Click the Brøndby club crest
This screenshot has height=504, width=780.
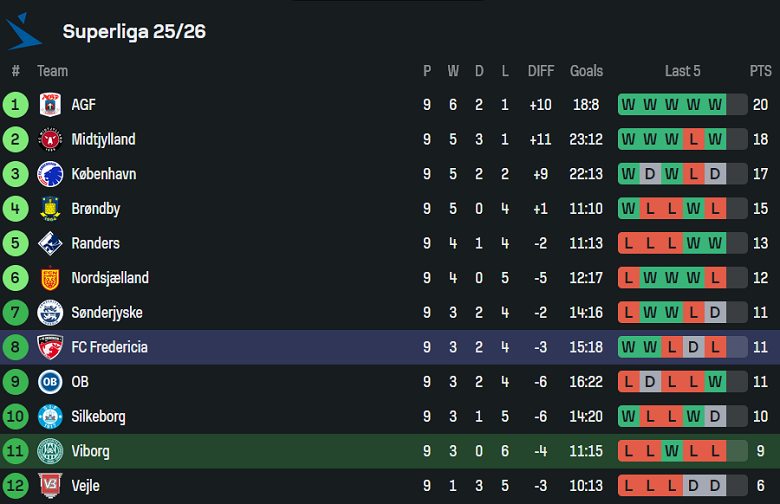(x=50, y=209)
